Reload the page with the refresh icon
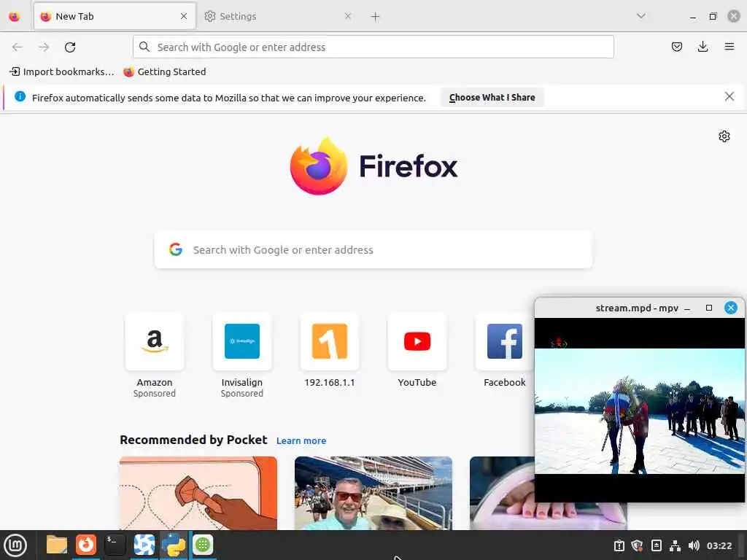This screenshot has height=560, width=747. click(70, 47)
